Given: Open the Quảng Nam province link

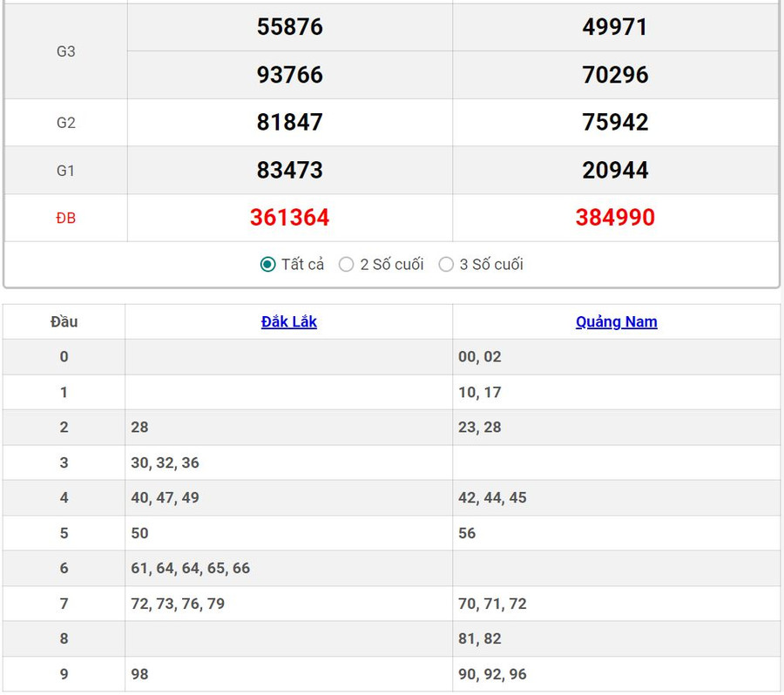Looking at the screenshot, I should [x=616, y=322].
